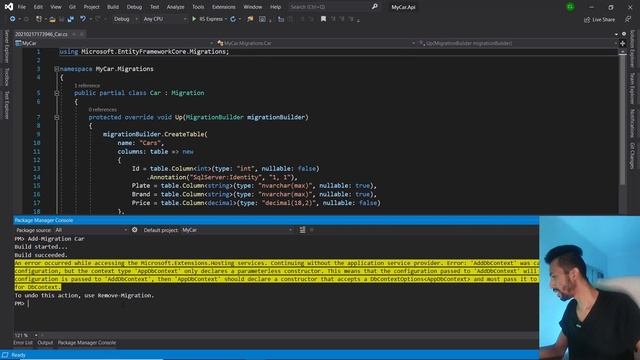Image resolution: width=640 pixels, height=360 pixels.
Task: Switch to the Error List tab
Action: click(23, 343)
